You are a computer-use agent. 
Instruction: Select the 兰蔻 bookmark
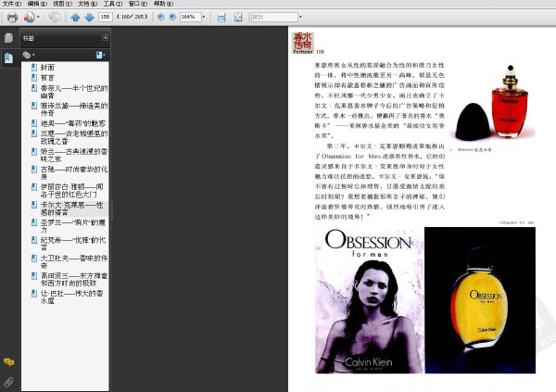point(74,137)
